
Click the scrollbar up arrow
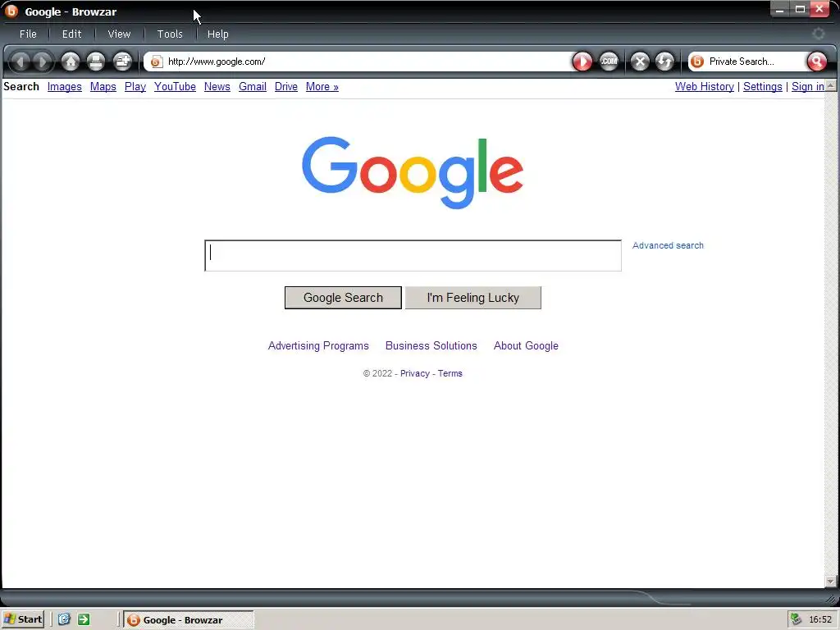point(830,85)
